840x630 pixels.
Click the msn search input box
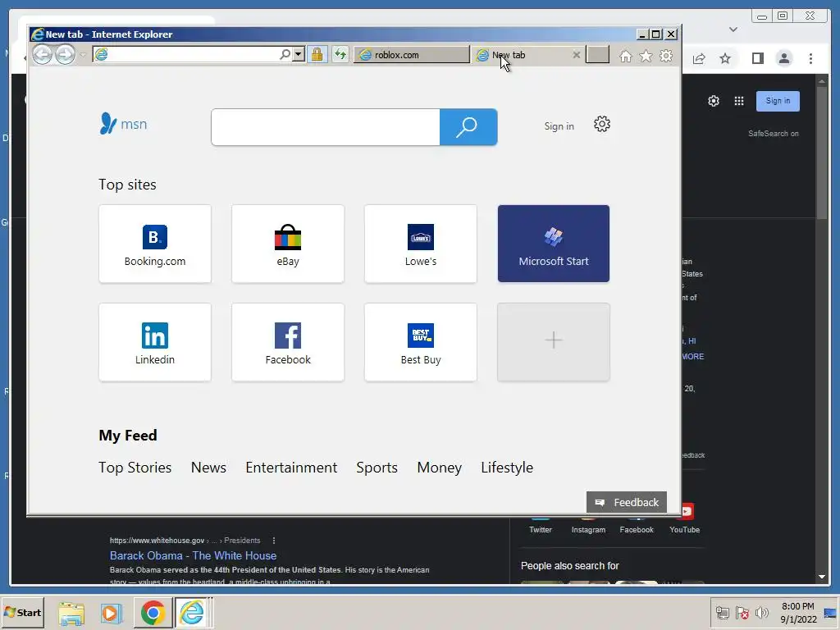click(325, 127)
